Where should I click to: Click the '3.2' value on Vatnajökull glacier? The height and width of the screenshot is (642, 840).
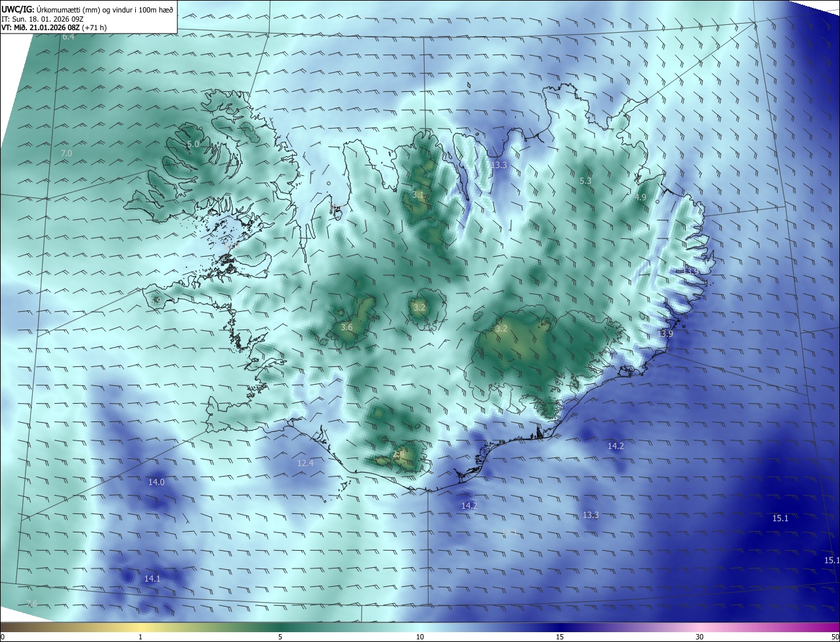(x=501, y=328)
